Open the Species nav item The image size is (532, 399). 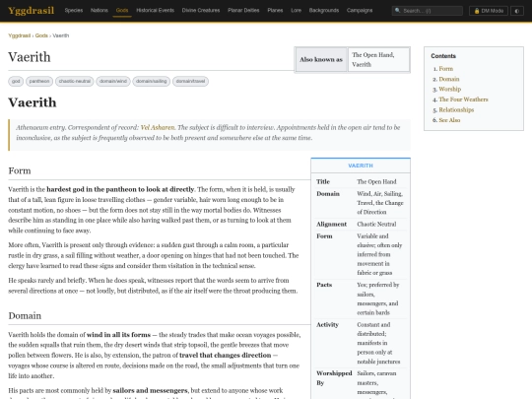pyautogui.click(x=74, y=11)
